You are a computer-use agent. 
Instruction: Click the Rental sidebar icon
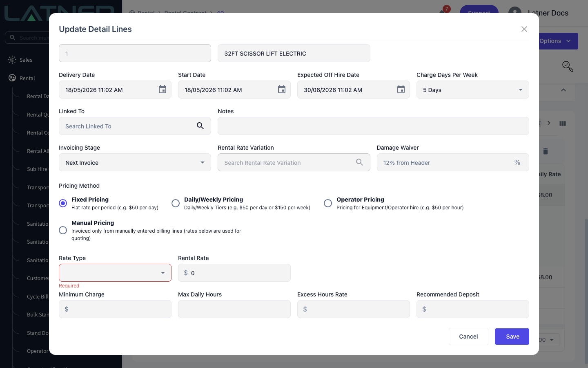click(12, 78)
